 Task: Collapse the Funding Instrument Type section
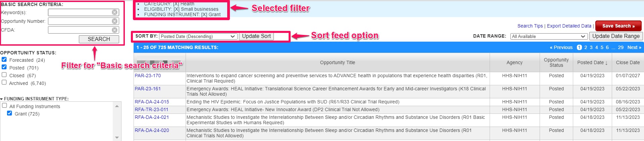click(x=2, y=99)
